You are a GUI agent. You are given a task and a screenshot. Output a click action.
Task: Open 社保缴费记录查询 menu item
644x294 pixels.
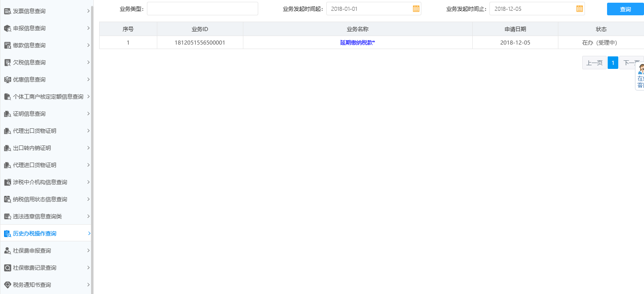coord(46,267)
